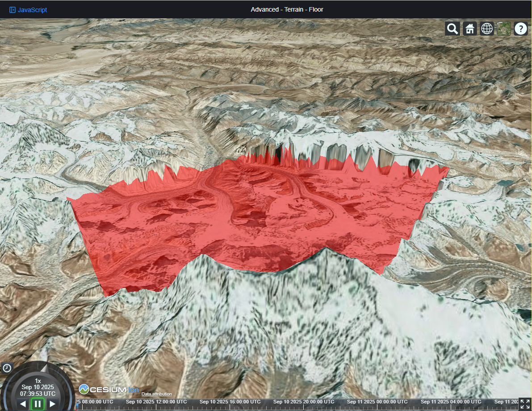The width and height of the screenshot is (532, 411).
Task: Show navigation help instructions
Action: [520, 29]
